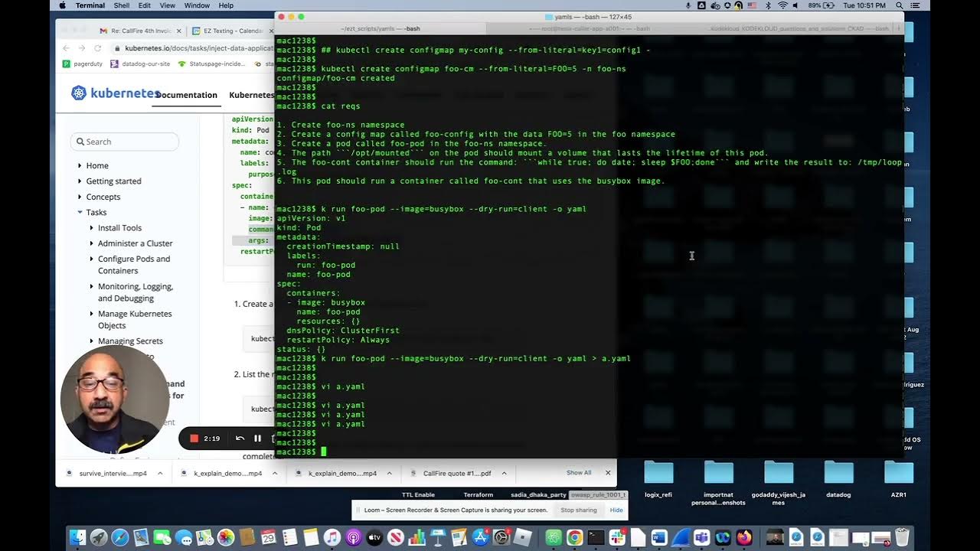
Task: Click Show All downloads in Chrome
Action: (579, 473)
